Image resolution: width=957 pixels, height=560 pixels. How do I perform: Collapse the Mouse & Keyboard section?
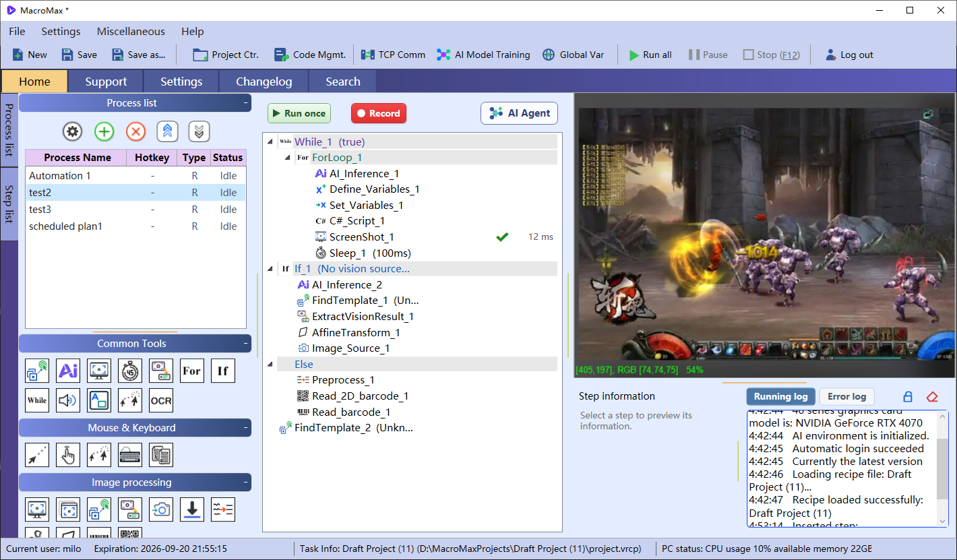coord(245,428)
